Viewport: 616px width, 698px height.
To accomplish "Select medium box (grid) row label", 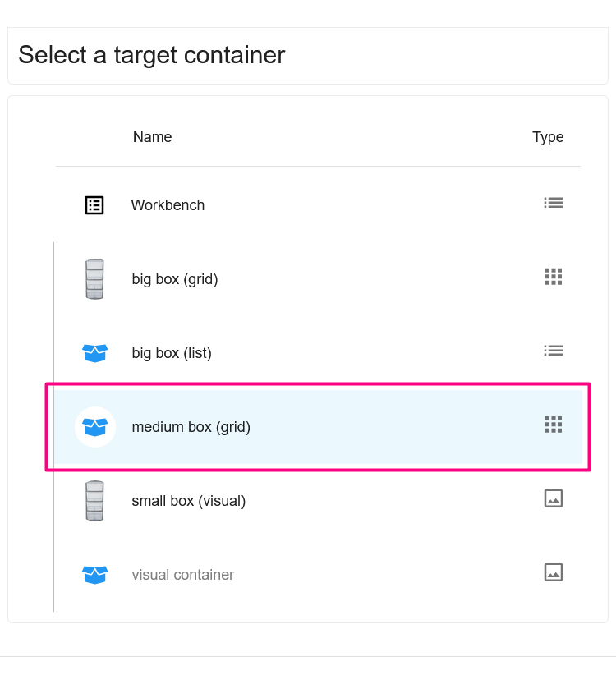I will click(191, 427).
